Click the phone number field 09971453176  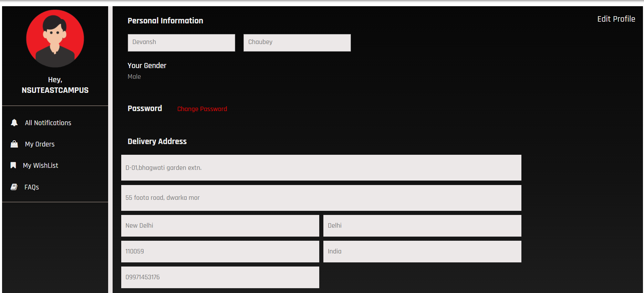tap(220, 277)
